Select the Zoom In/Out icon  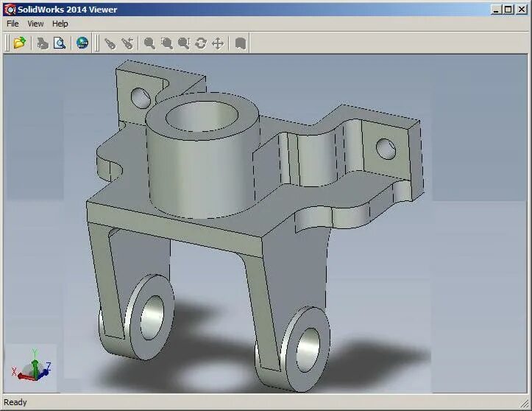pos(183,43)
